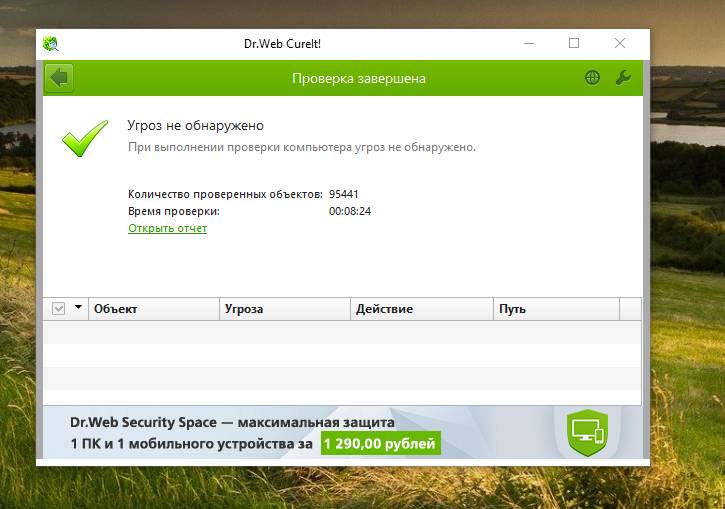Select the scanned objects count 95441
The height and width of the screenshot is (509, 725).
pyautogui.click(x=344, y=194)
